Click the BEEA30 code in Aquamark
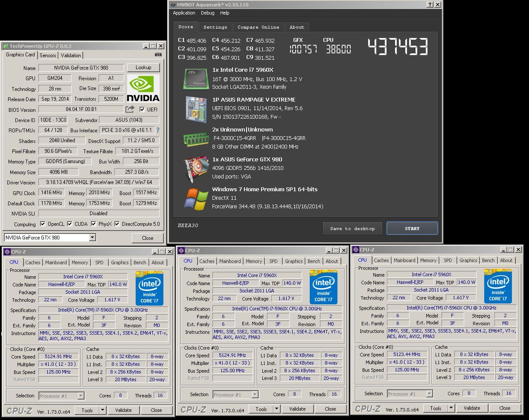This screenshot has width=529, height=420. 188,225
